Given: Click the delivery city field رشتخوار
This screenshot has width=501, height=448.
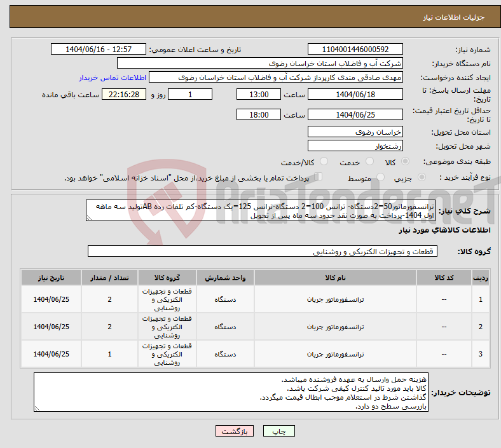Looking at the screenshot, I should coord(355,146).
